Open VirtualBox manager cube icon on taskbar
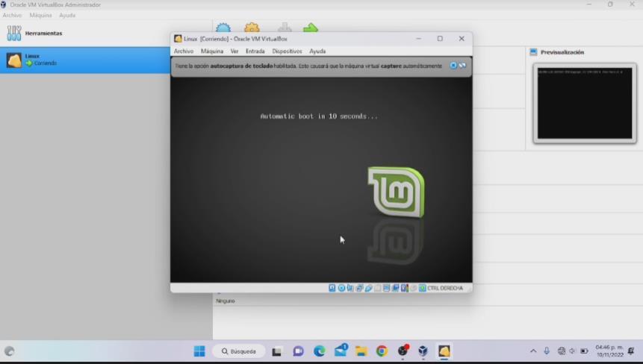The image size is (643, 364). 423,351
